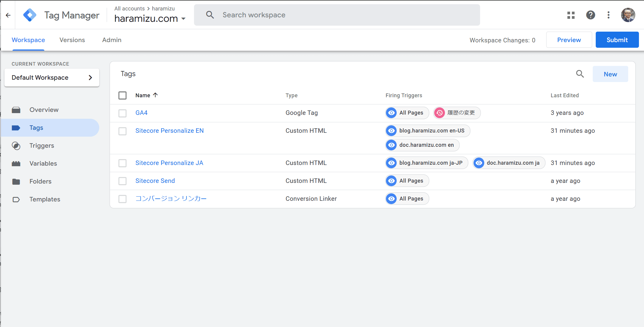Viewport: 644px width, 327px height.
Task: Click the 履歴の変更 trigger chip
Action: tap(457, 113)
